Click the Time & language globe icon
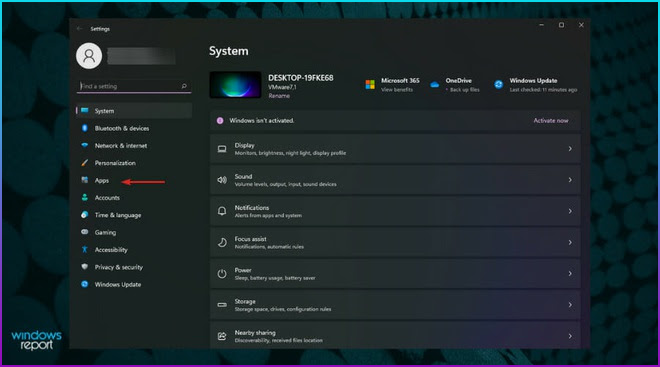The height and width of the screenshot is (367, 660). point(85,215)
